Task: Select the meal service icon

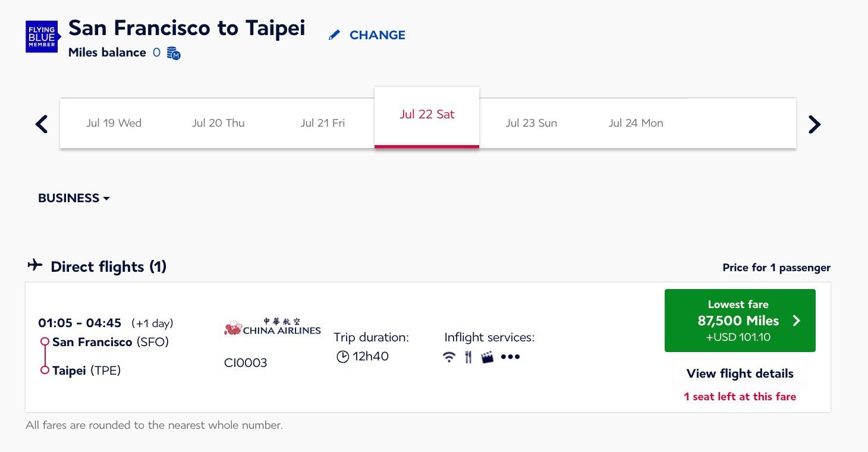Action: coord(468,357)
